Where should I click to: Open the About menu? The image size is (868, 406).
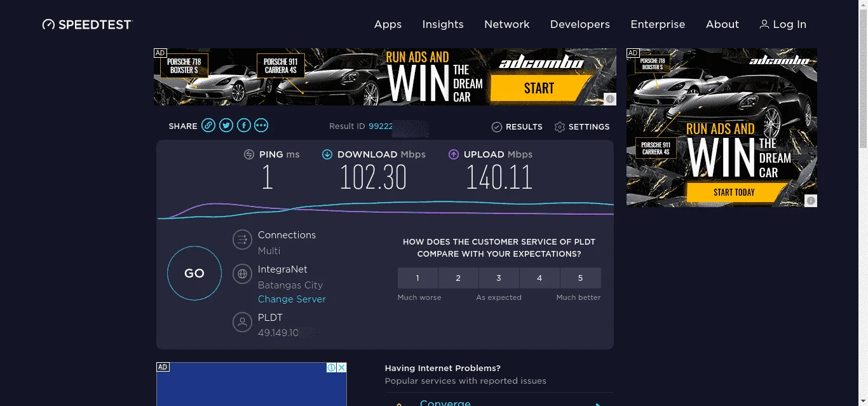point(722,24)
